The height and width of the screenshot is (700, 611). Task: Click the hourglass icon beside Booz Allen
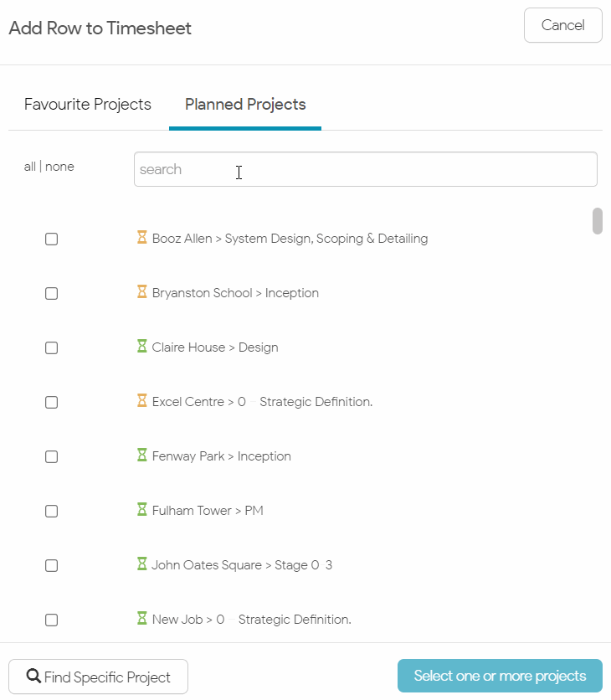point(142,237)
